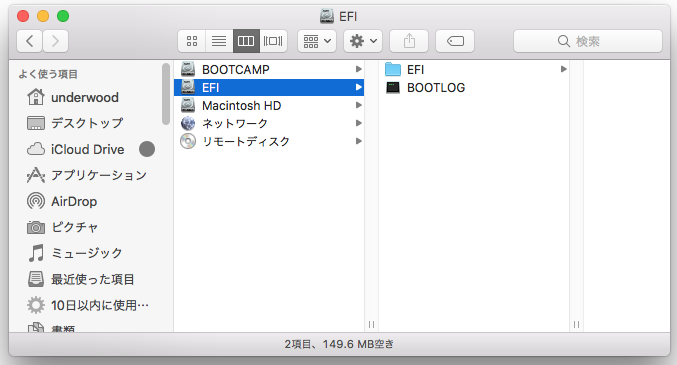Open the gear action menu

click(363, 41)
